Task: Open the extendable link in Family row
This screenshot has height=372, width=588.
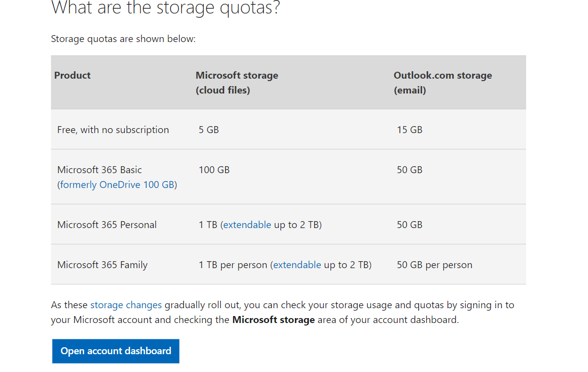Action: [x=296, y=265]
